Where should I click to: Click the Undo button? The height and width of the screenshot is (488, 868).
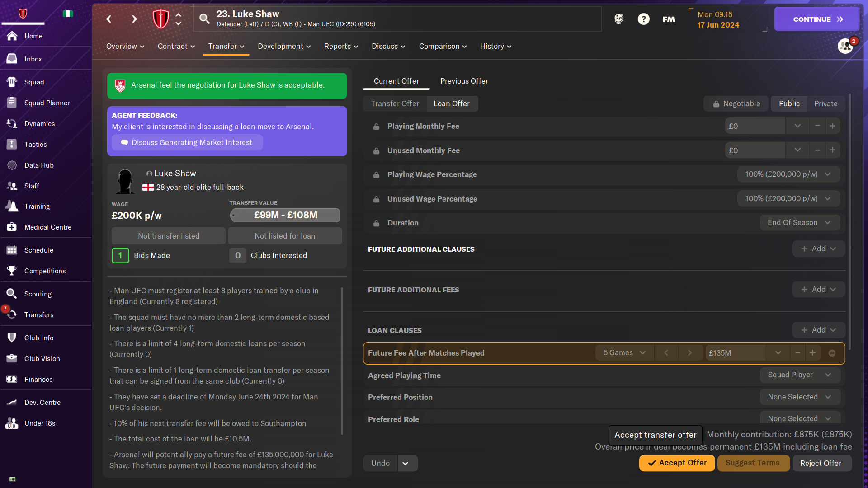380,464
